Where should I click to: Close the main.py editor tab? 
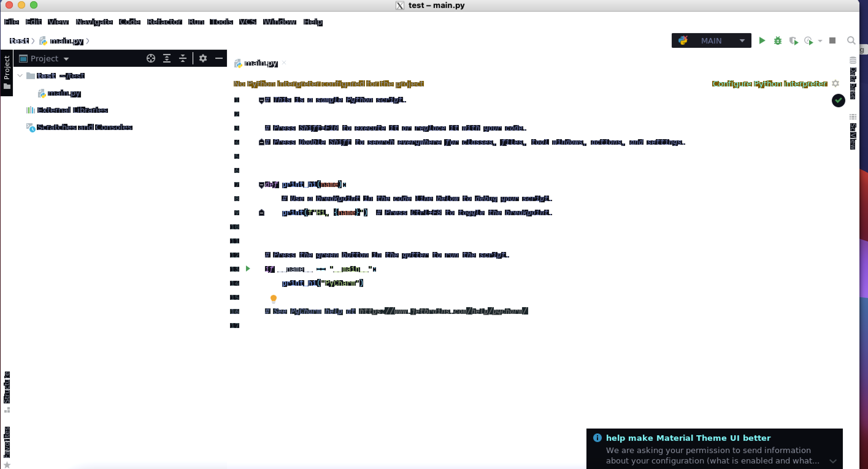click(284, 63)
